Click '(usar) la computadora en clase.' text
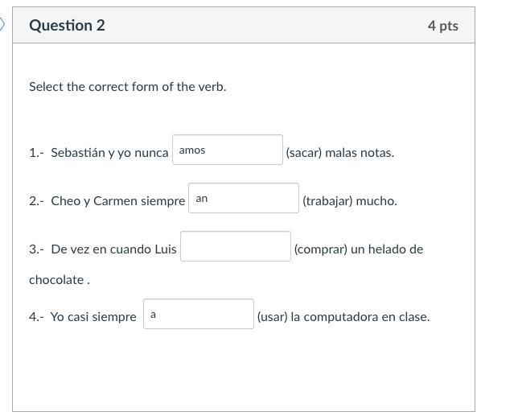The height and width of the screenshot is (420, 518). 343,317
